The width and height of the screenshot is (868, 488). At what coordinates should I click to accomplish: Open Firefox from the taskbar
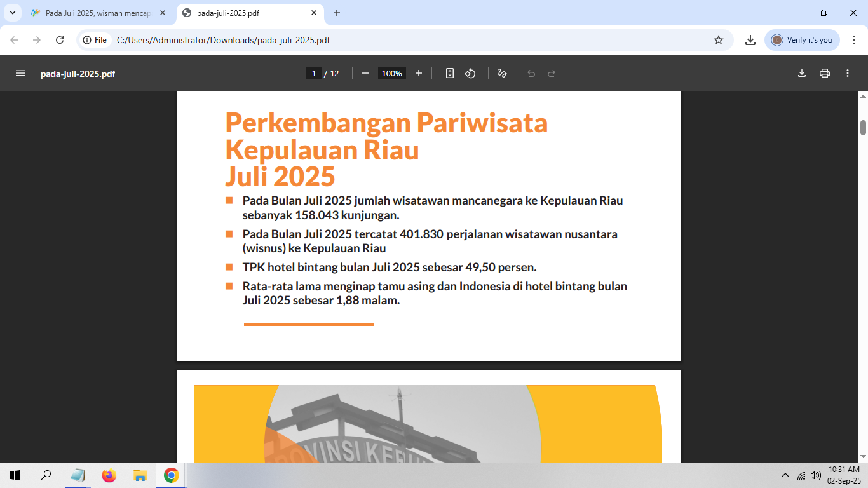pos(109,475)
